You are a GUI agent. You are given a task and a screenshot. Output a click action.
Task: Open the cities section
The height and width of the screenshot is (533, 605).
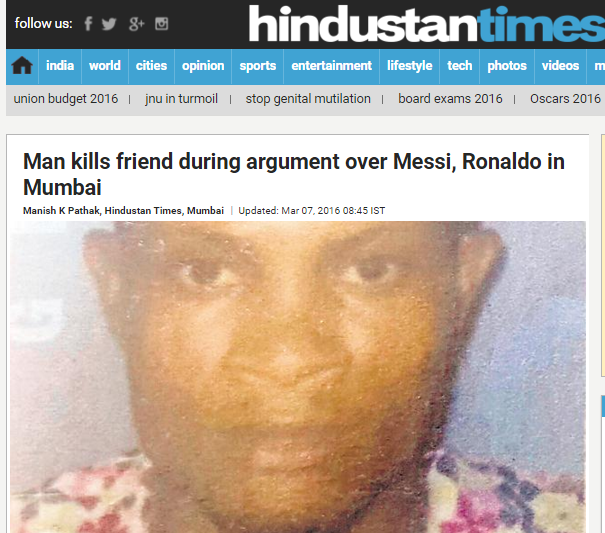click(151, 66)
